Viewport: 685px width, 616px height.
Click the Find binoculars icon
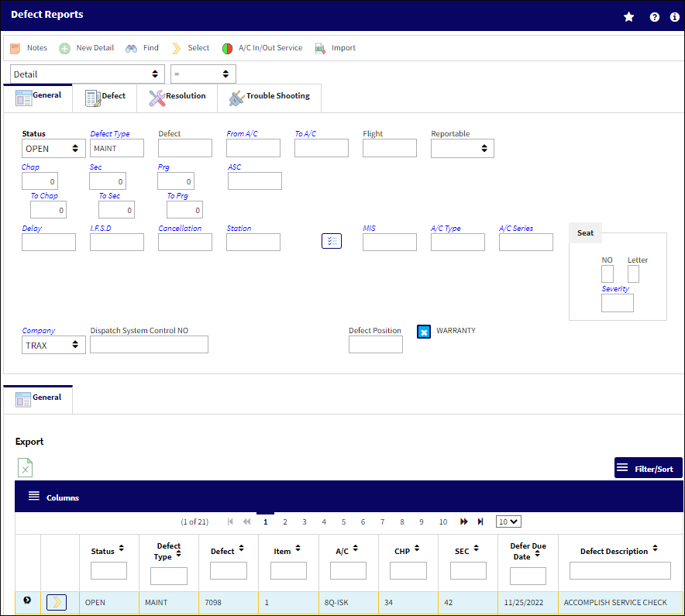coord(132,49)
